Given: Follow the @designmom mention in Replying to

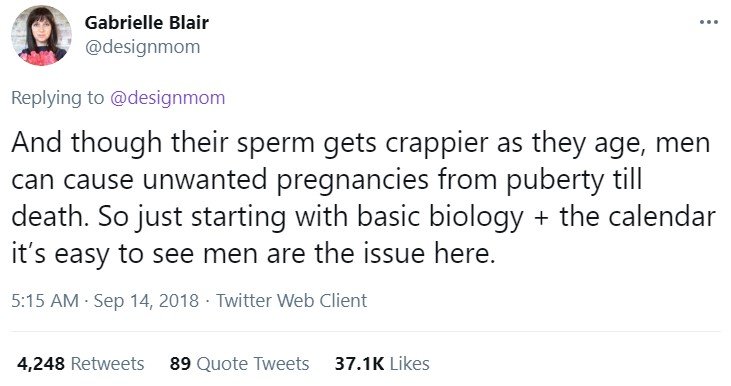Looking at the screenshot, I should pyautogui.click(x=168, y=98).
